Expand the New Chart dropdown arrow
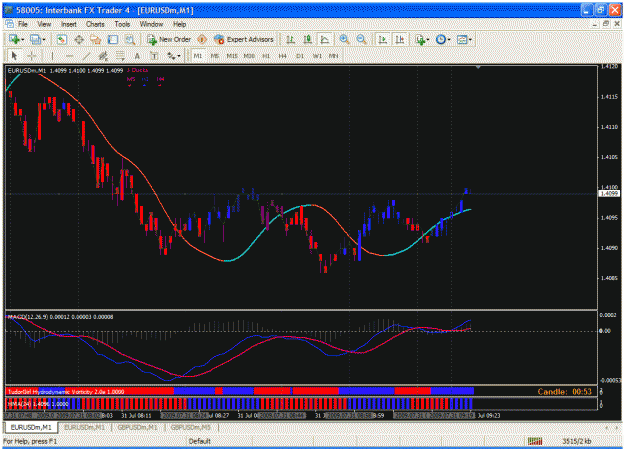Screen dimensions: 625x449 pos(22,39)
